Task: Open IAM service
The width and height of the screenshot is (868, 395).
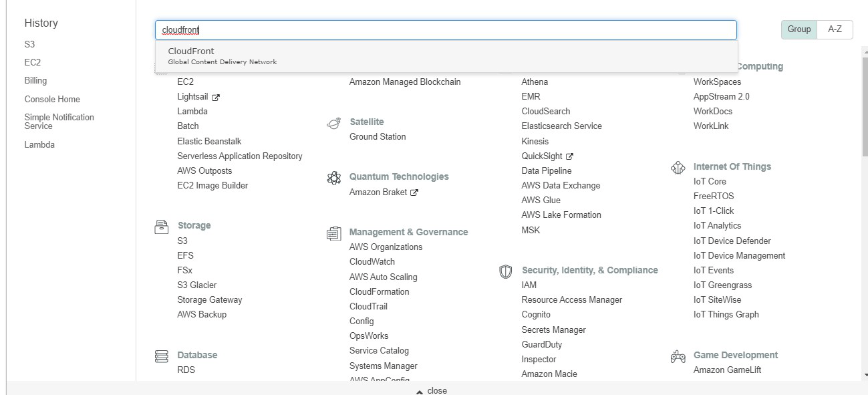Action: 529,285
